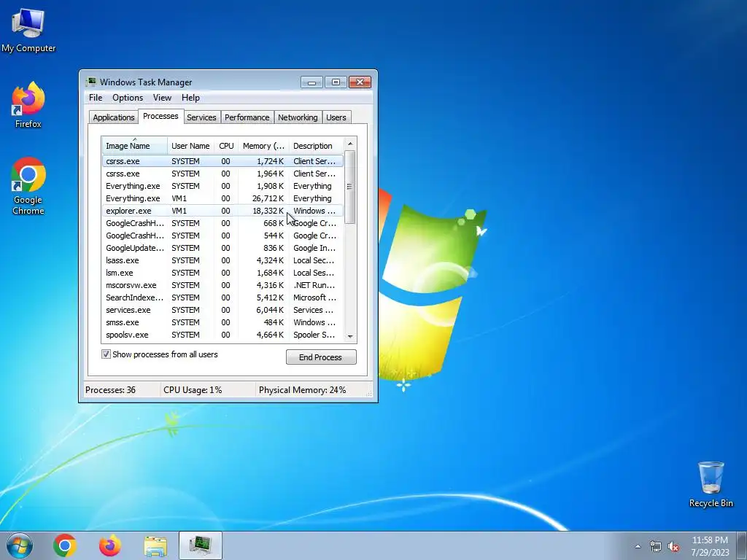This screenshot has width=747, height=560.
Task: Select the services.exe process
Action: pyautogui.click(x=222, y=309)
